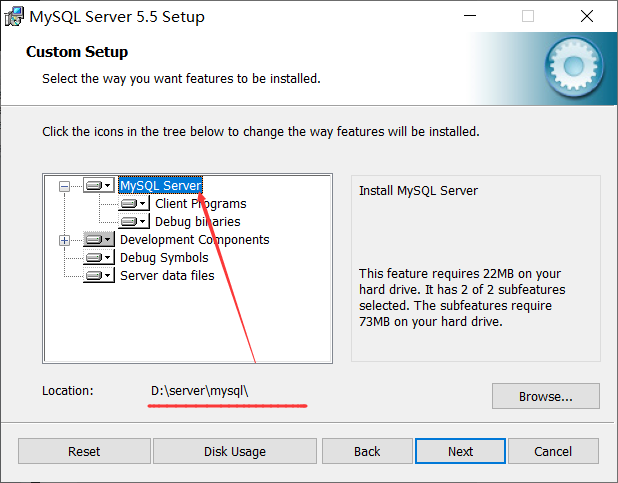Expand the Development Components tree node

(x=64, y=240)
